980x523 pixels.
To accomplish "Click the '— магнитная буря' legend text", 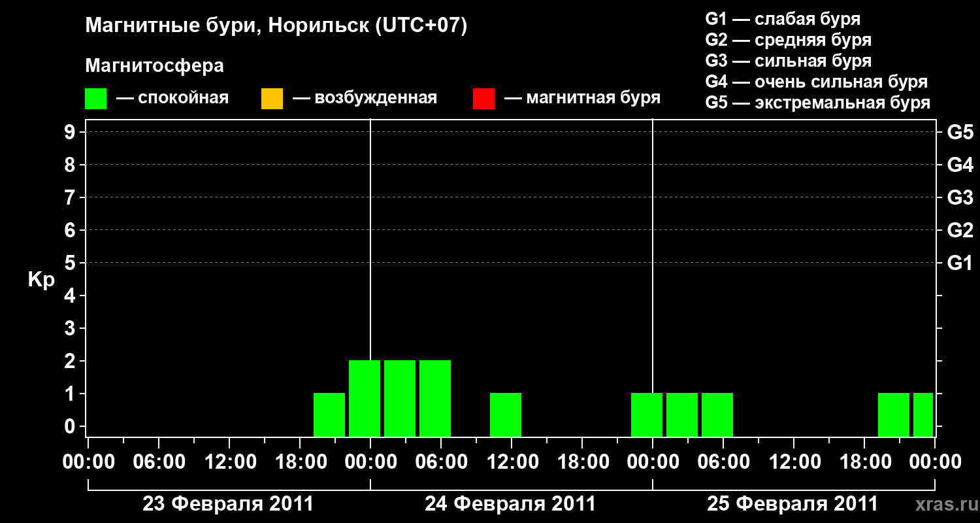I will [x=583, y=98].
